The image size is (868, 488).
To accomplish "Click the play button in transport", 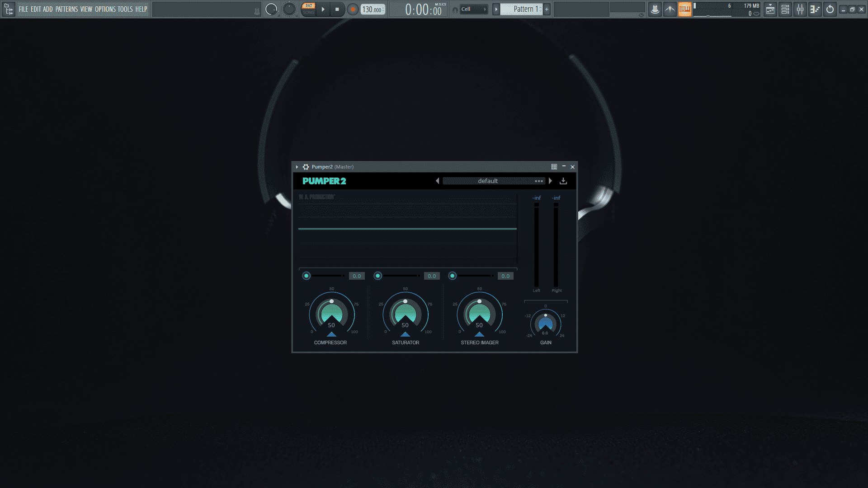I will pyautogui.click(x=323, y=9).
